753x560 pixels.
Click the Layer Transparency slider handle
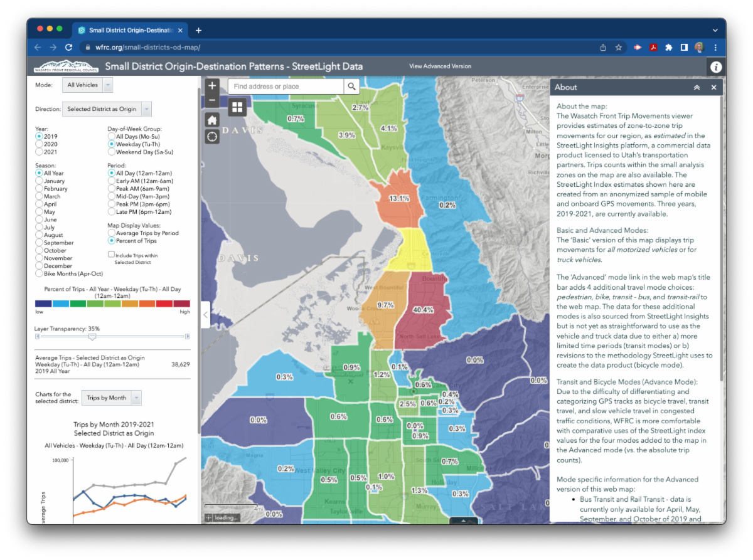click(x=92, y=337)
